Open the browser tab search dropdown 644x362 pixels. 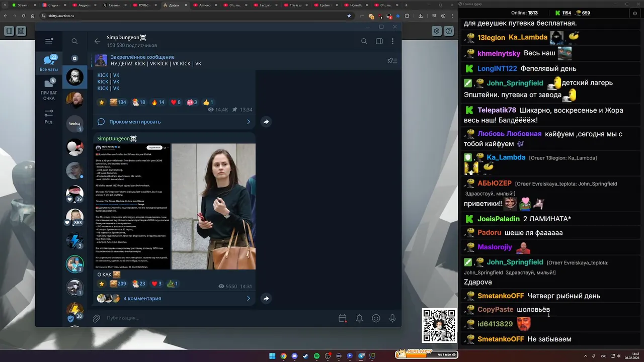[6, 5]
